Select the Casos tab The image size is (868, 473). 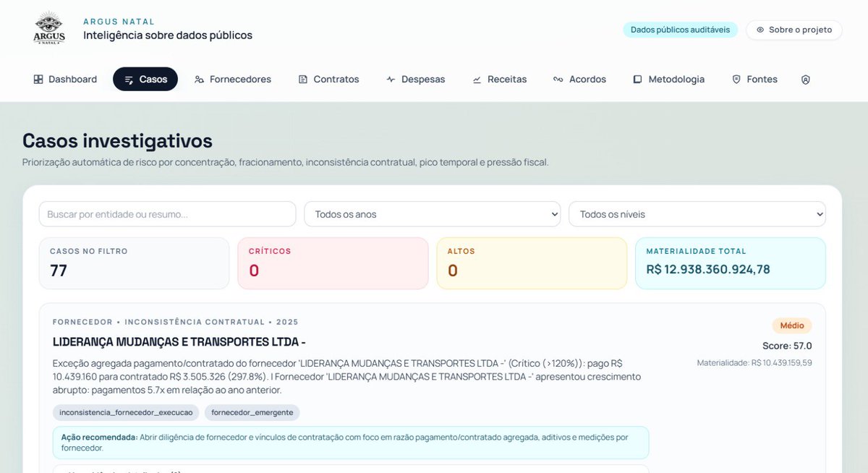click(x=145, y=80)
